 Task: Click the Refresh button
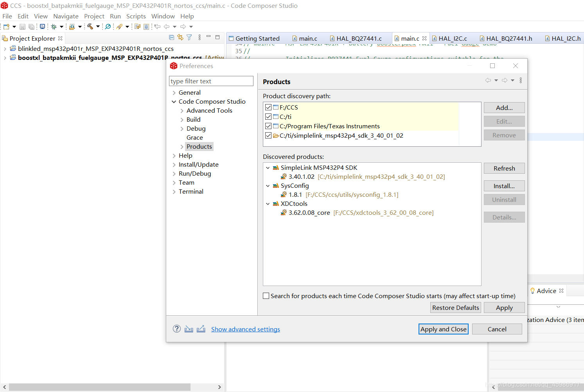coord(504,168)
